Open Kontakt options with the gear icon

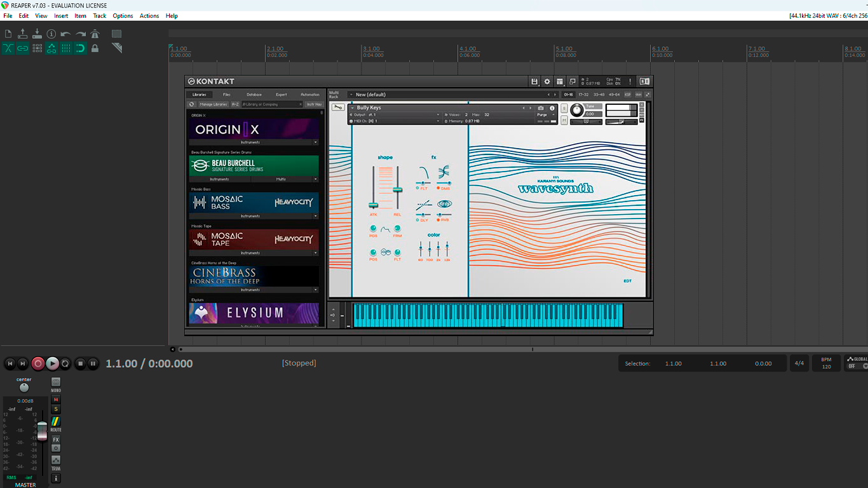547,81
